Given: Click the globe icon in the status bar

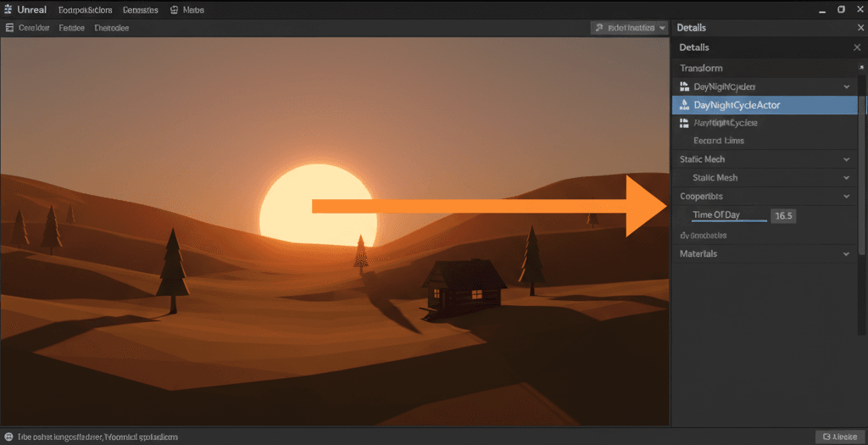Looking at the screenshot, I should [x=8, y=437].
